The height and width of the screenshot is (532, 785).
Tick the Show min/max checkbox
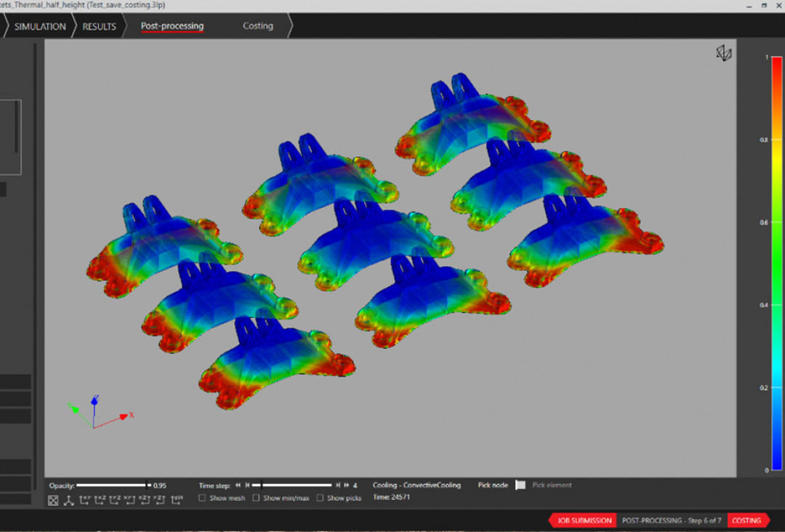point(256,498)
